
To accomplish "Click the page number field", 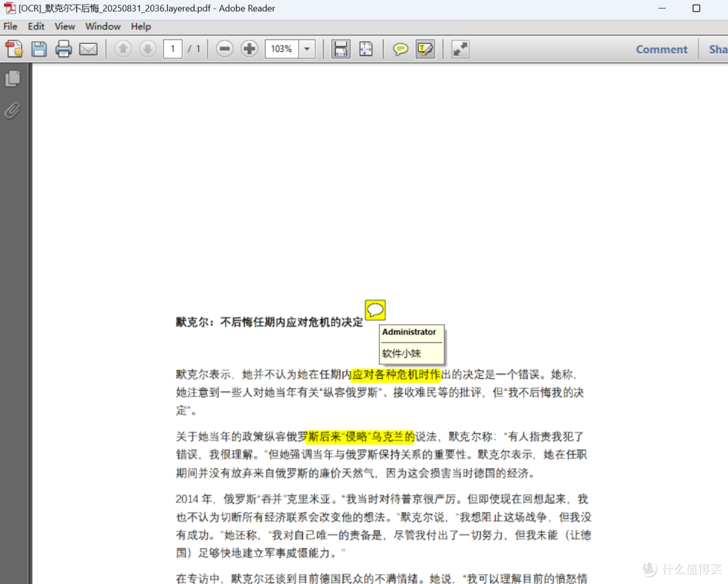I will (x=173, y=48).
